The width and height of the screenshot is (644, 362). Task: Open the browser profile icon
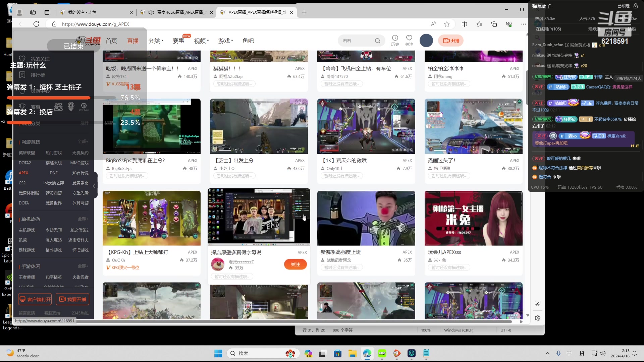tap(19, 12)
